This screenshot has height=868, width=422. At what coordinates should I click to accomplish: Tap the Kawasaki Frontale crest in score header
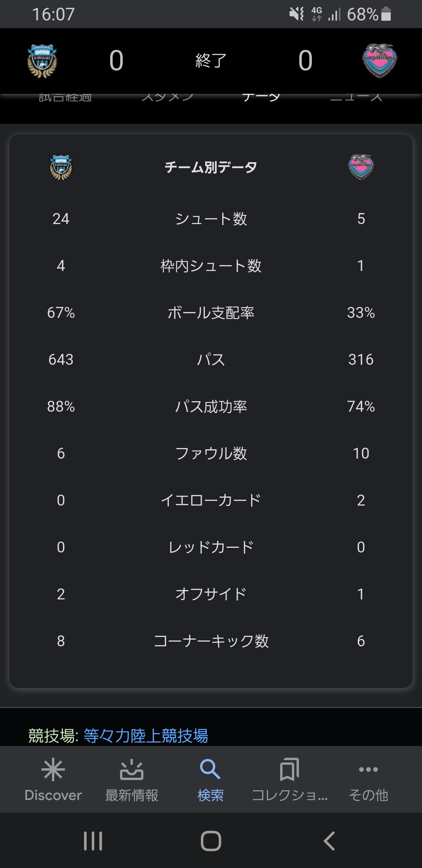(42, 61)
